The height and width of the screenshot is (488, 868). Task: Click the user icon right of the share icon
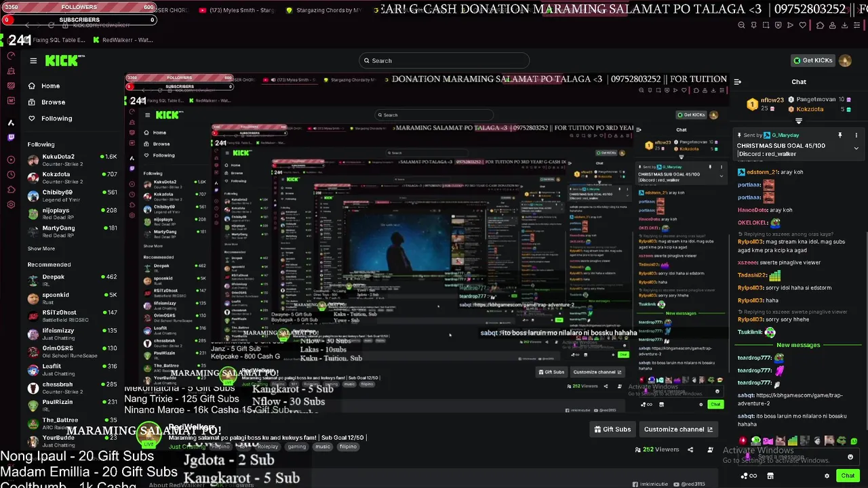tap(710, 449)
